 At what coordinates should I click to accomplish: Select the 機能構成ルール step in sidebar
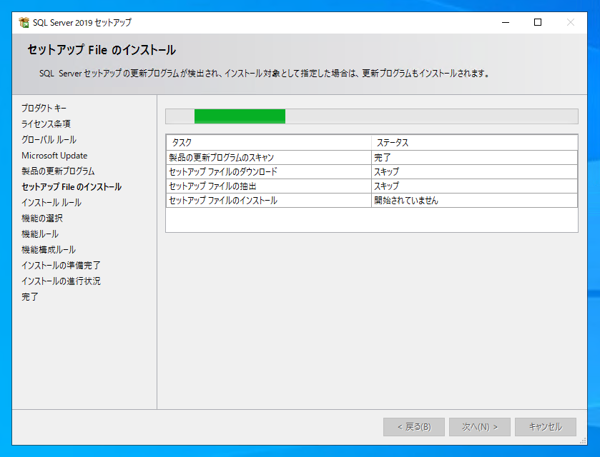48,250
